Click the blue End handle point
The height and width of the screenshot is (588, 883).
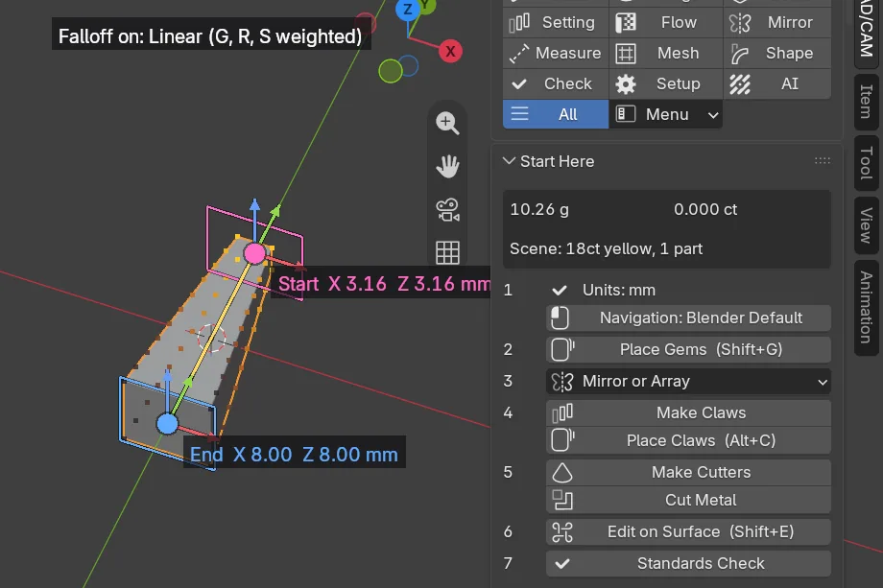(167, 424)
